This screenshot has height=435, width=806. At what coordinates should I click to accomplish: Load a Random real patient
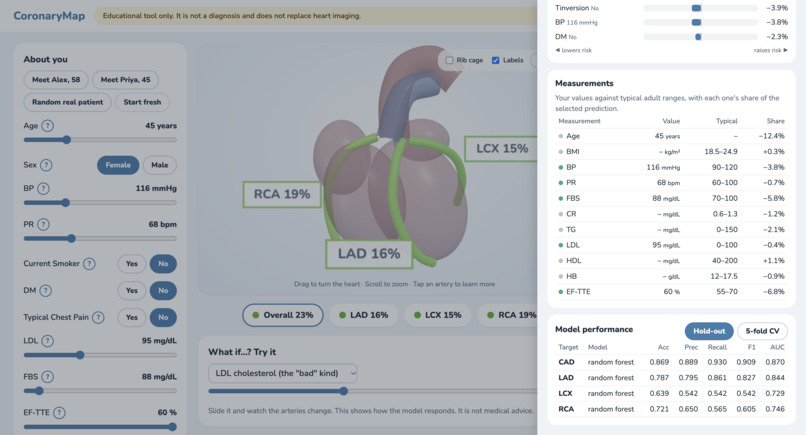(67, 102)
